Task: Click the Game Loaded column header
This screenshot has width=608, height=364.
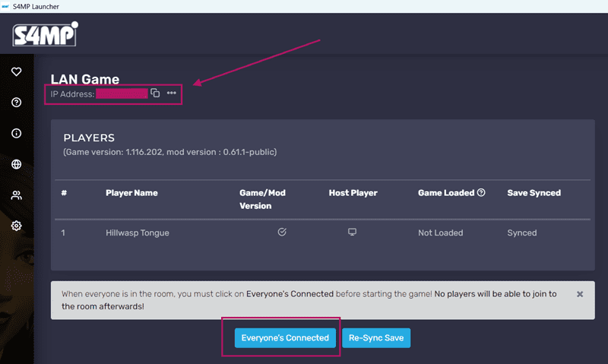Action: coord(446,193)
